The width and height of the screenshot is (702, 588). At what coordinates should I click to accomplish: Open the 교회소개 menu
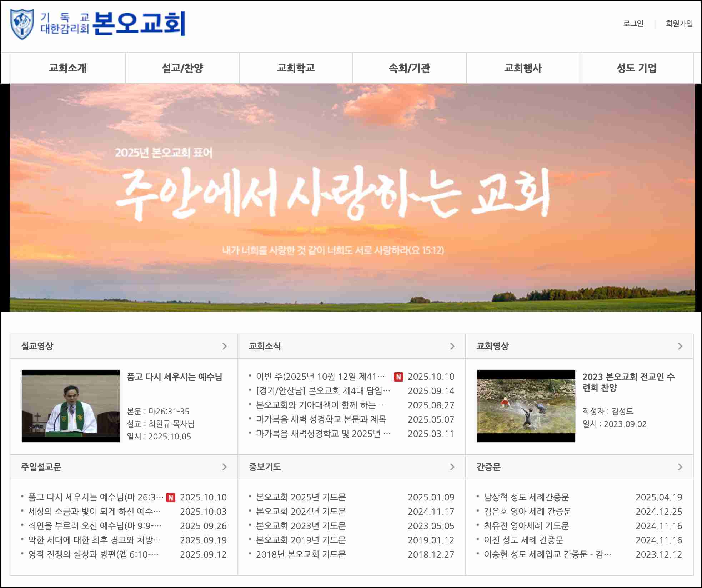[x=68, y=68]
